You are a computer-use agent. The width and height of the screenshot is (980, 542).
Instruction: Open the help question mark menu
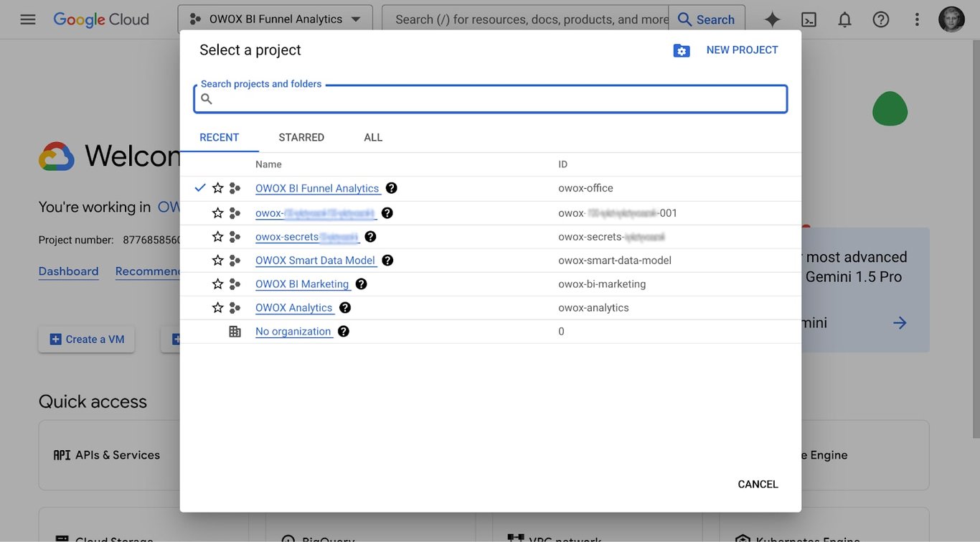[881, 19]
